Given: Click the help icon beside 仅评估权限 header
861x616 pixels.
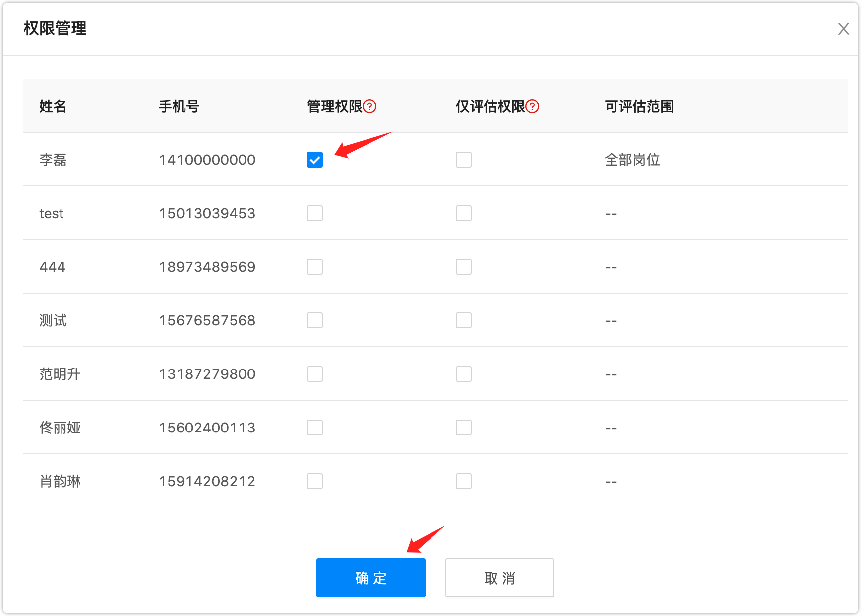Looking at the screenshot, I should click(x=532, y=106).
